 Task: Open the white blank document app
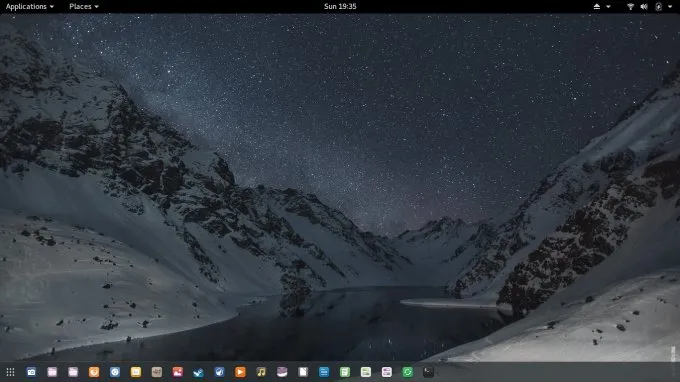(303, 372)
